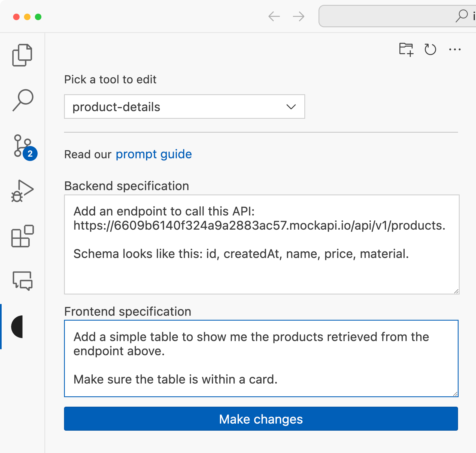Click the 'Pick a tool to edit' label
Viewport: 476px width, 453px height.
[110, 80]
